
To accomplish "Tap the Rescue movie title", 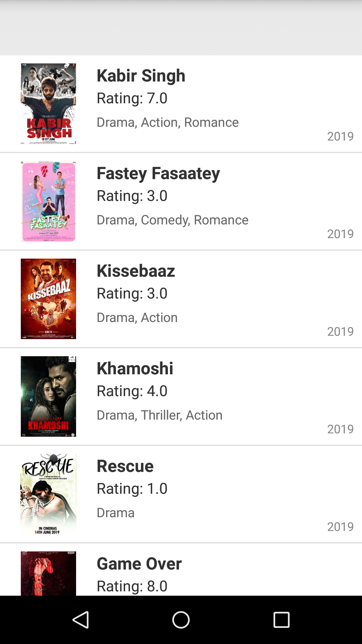I will click(125, 466).
